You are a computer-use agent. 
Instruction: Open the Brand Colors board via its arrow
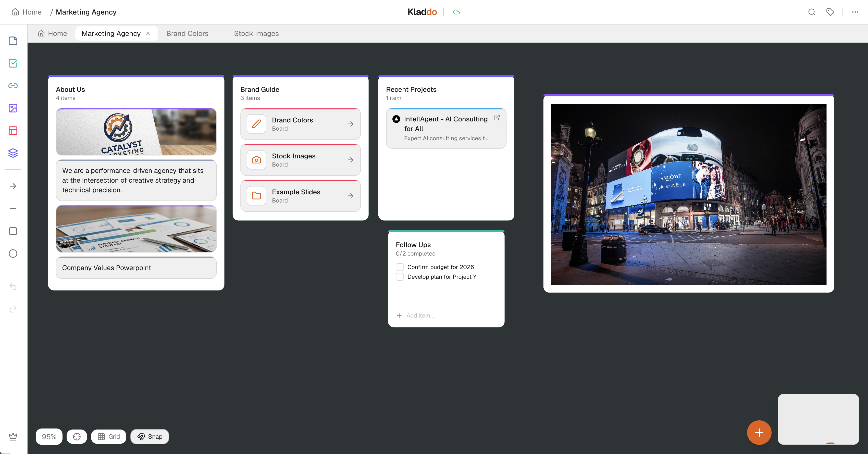pyautogui.click(x=351, y=124)
